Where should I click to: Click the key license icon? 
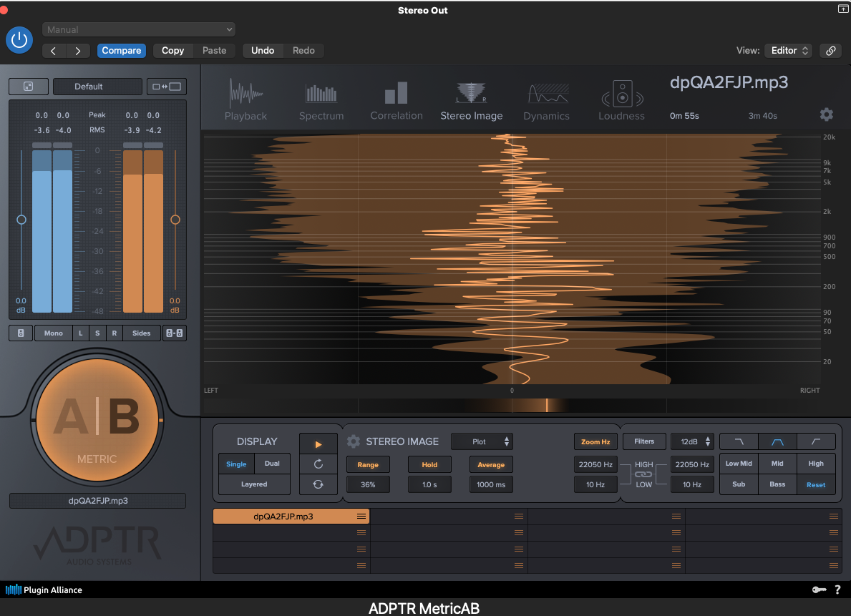pyautogui.click(x=819, y=590)
